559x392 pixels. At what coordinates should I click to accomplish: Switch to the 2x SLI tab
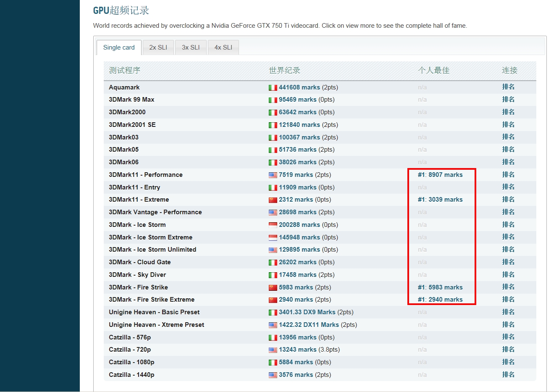158,47
